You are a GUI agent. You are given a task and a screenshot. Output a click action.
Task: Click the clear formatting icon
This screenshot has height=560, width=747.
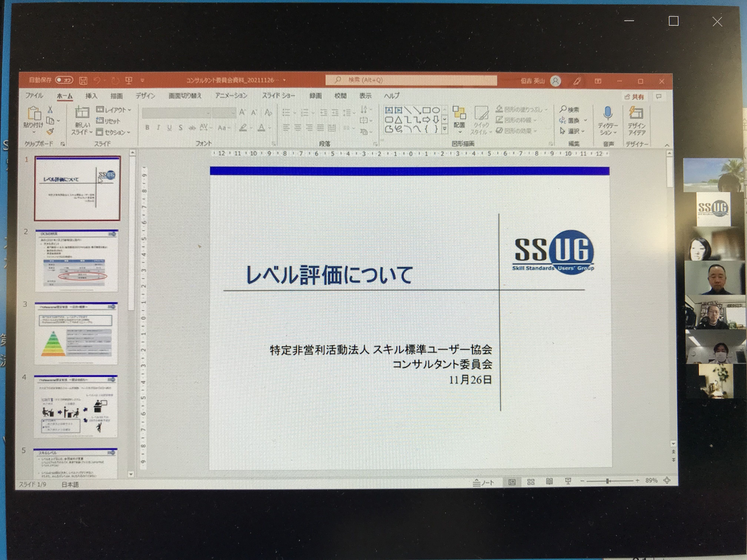[268, 112]
